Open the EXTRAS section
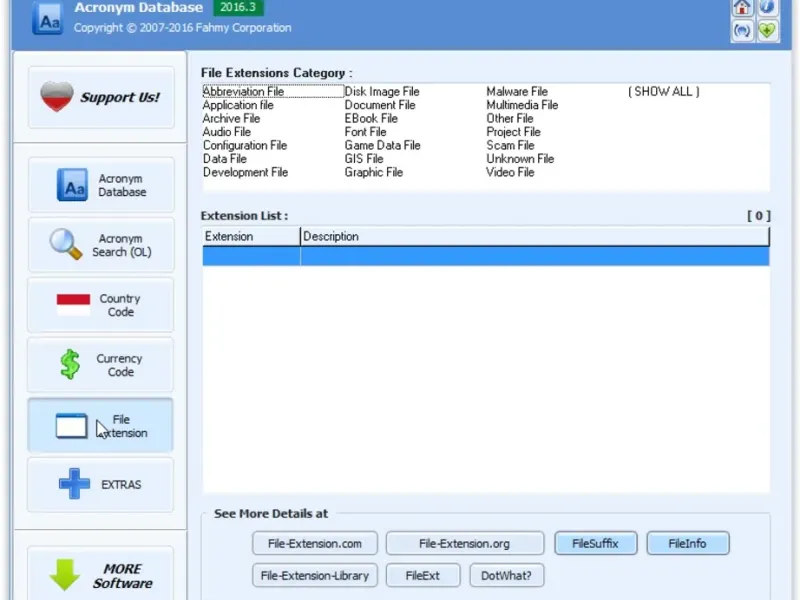800x600 pixels. (x=101, y=485)
